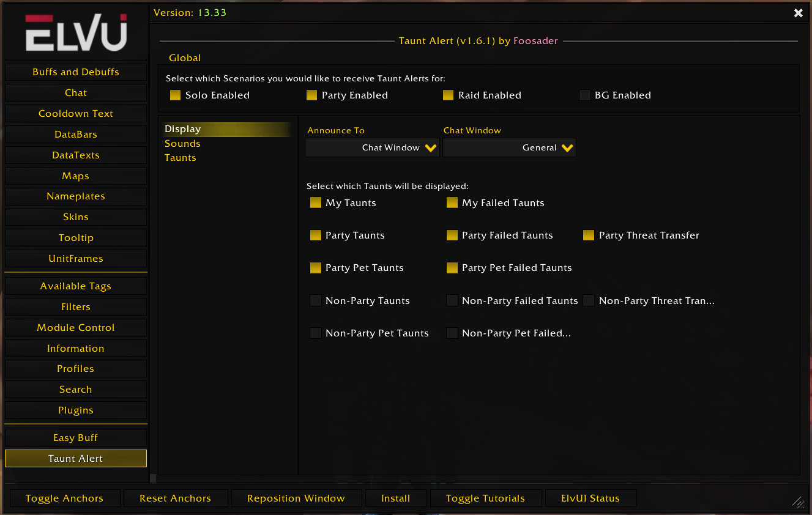The image size is (812, 515).
Task: Close the ElvUI config window
Action: tap(798, 13)
